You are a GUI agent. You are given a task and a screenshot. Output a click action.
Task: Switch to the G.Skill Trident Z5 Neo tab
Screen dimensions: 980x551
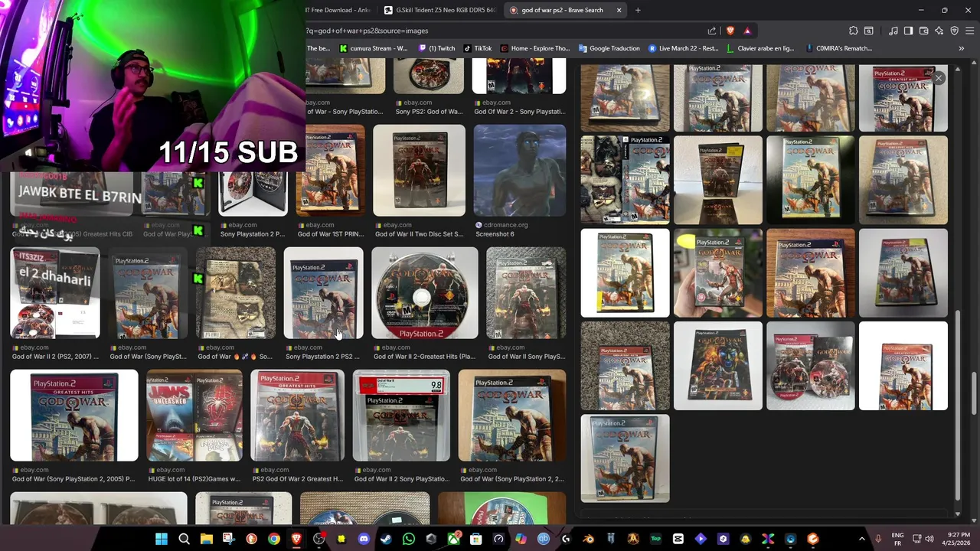point(440,10)
